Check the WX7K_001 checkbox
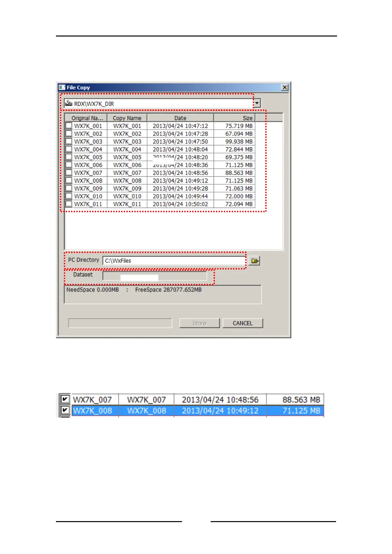 (x=68, y=126)
